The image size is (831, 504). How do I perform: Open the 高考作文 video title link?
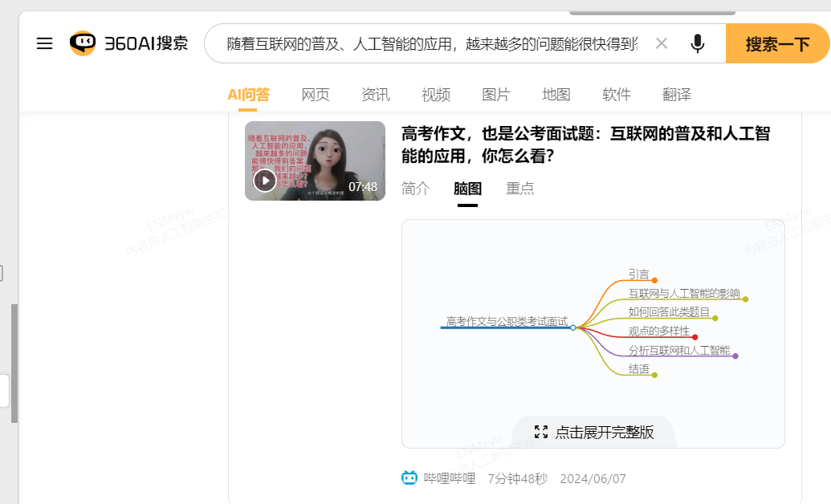click(x=585, y=144)
